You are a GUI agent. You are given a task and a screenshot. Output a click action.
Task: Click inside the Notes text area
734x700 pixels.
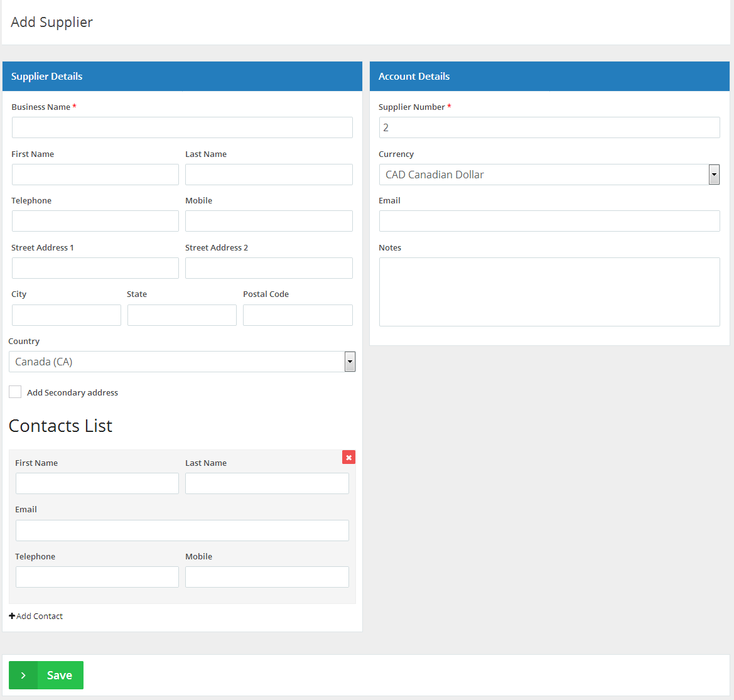tap(549, 292)
